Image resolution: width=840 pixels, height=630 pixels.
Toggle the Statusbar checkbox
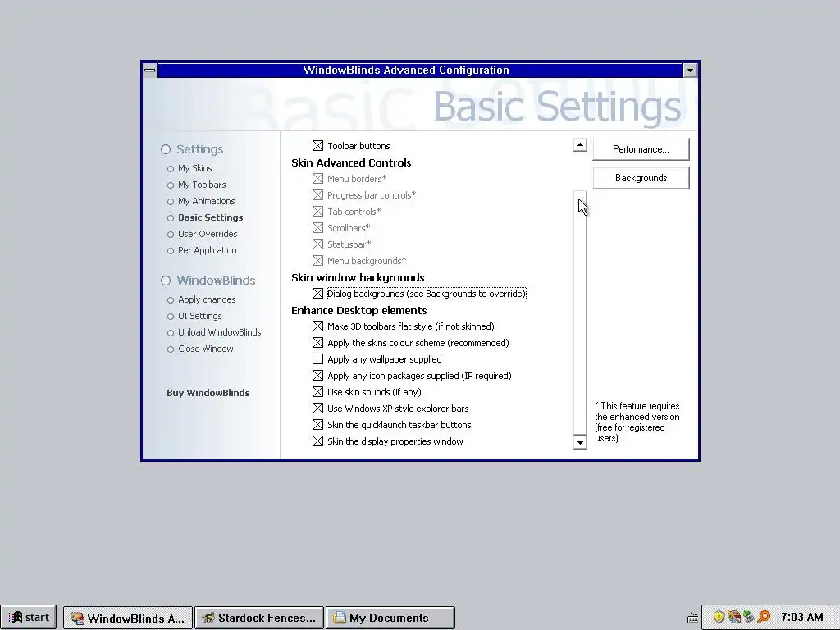(x=317, y=244)
